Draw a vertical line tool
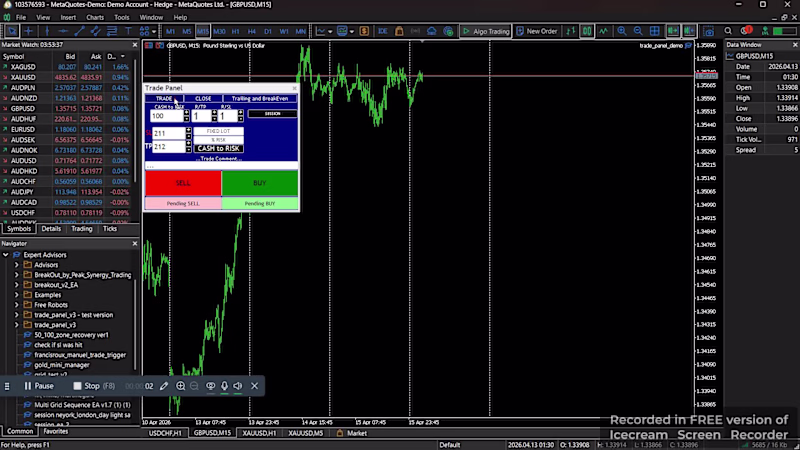 click(x=46, y=31)
